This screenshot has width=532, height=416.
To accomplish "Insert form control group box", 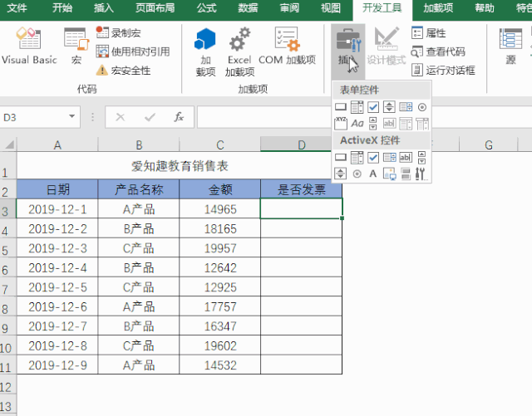I will point(341,124).
